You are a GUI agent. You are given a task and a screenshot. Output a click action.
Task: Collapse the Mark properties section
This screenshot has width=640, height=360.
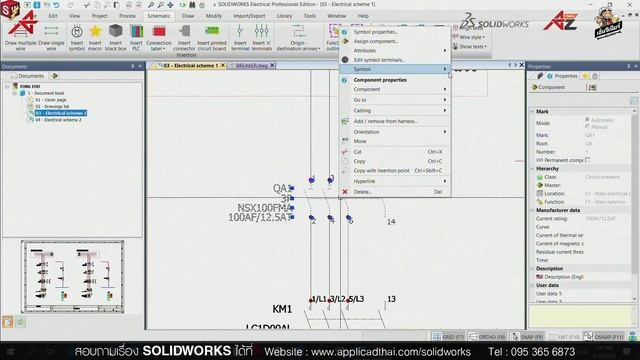point(532,111)
